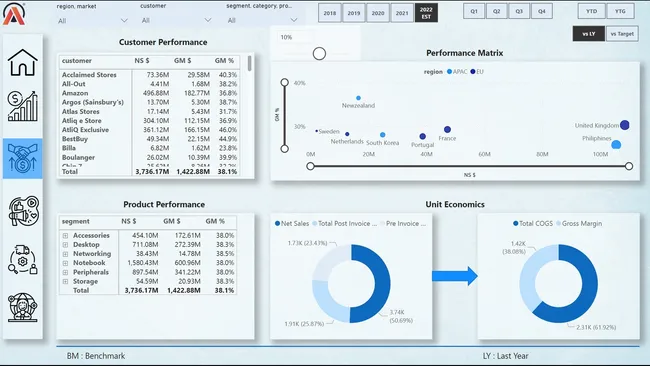Select fiscal year 2019
This screenshot has width=650, height=366.
(354, 13)
